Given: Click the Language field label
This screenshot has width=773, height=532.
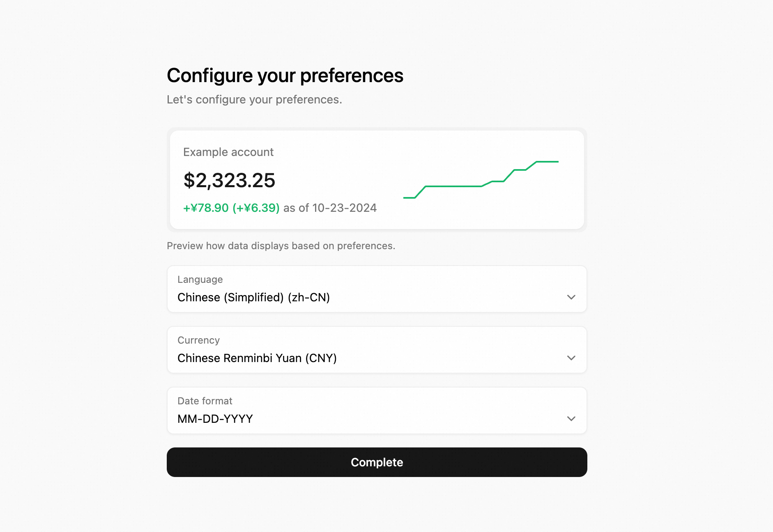Looking at the screenshot, I should pyautogui.click(x=200, y=280).
